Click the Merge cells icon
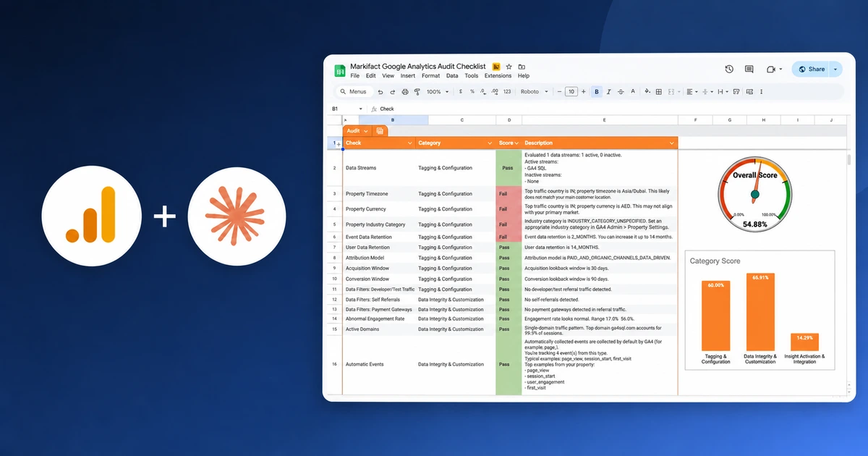This screenshot has height=456, width=868. click(671, 92)
